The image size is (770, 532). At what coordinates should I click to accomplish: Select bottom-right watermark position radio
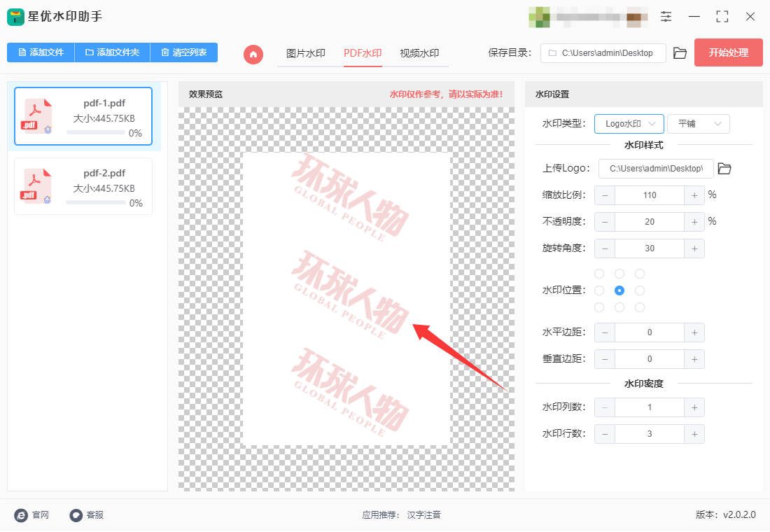click(639, 307)
